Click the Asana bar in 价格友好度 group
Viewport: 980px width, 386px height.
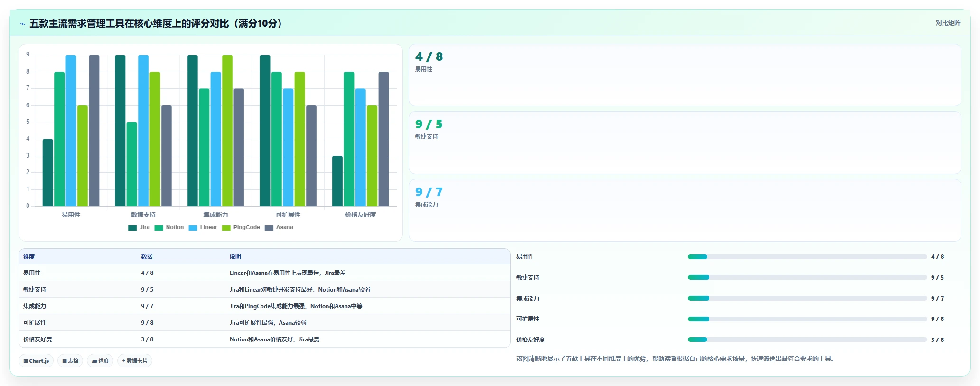pos(383,139)
